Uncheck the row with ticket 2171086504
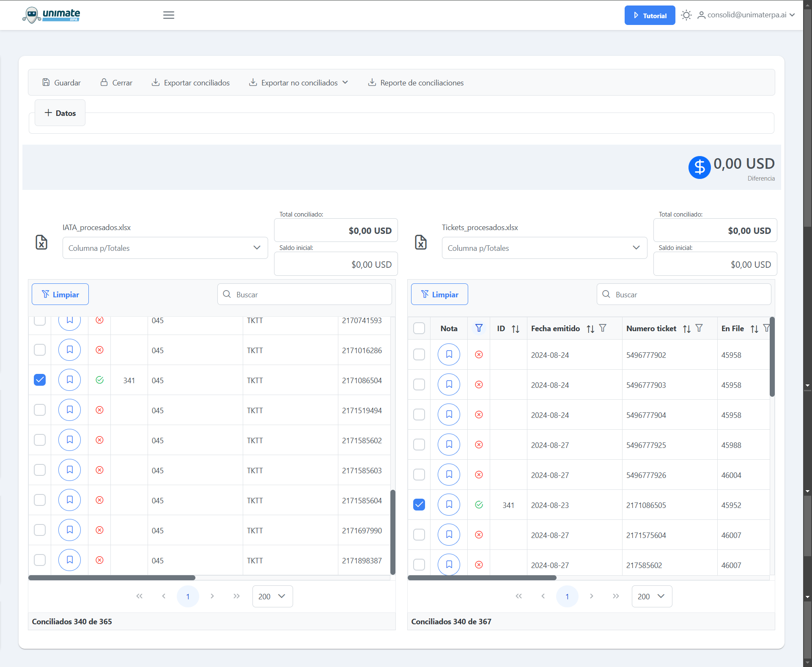The height and width of the screenshot is (667, 812). [40, 380]
